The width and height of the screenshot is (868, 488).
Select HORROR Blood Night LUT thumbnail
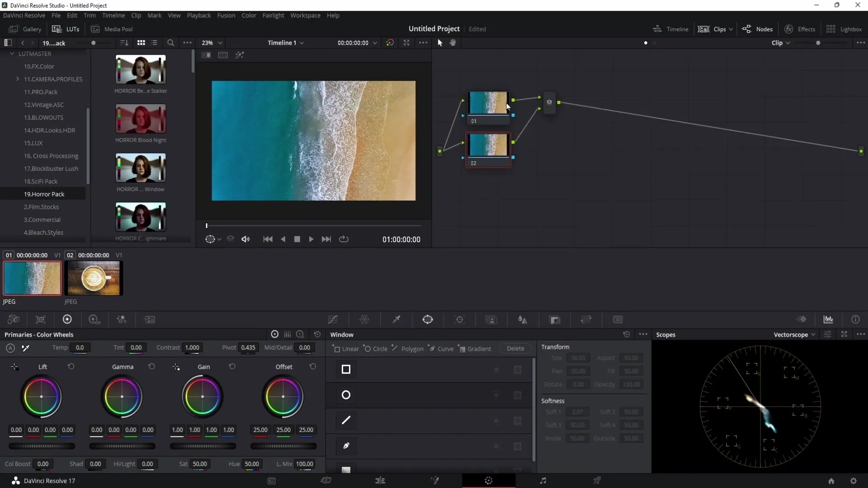140,118
